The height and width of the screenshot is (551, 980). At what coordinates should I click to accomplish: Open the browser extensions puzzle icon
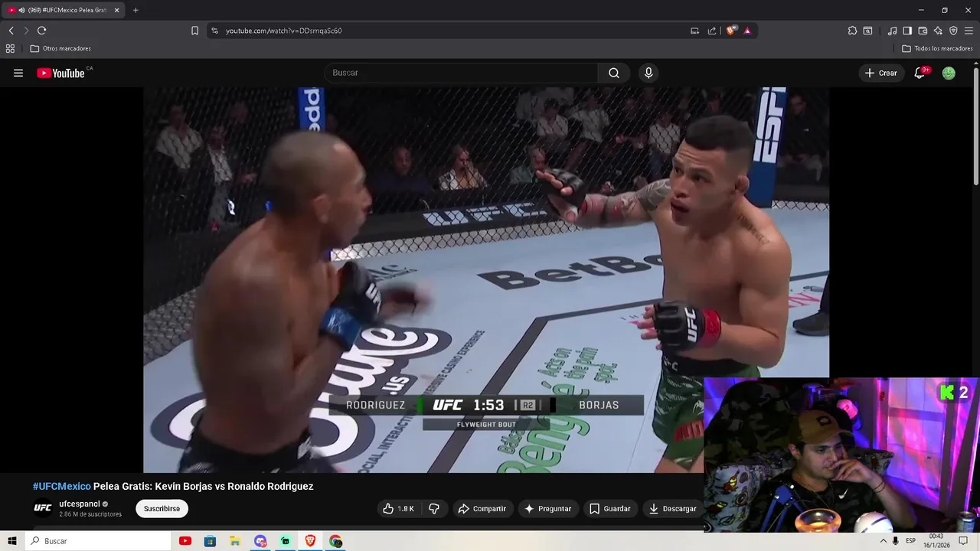pyautogui.click(x=852, y=31)
